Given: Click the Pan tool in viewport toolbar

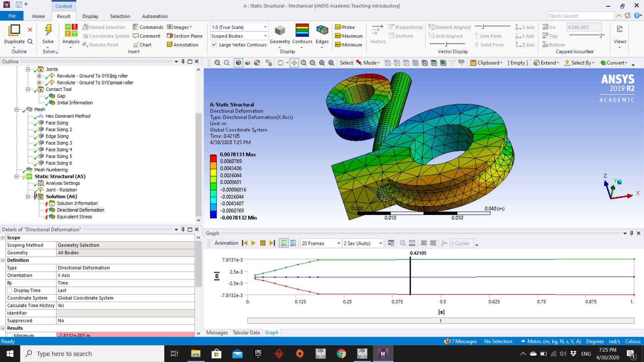Looking at the screenshot, I should point(294,63).
